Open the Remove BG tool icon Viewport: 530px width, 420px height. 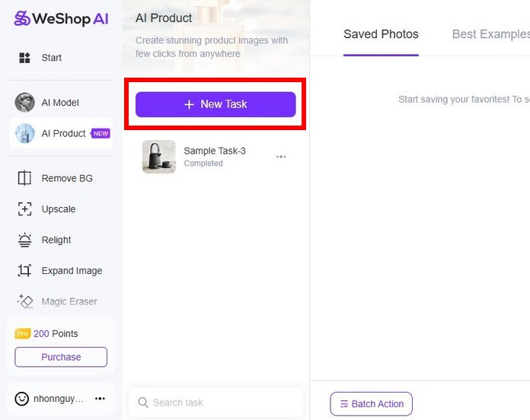point(24,178)
